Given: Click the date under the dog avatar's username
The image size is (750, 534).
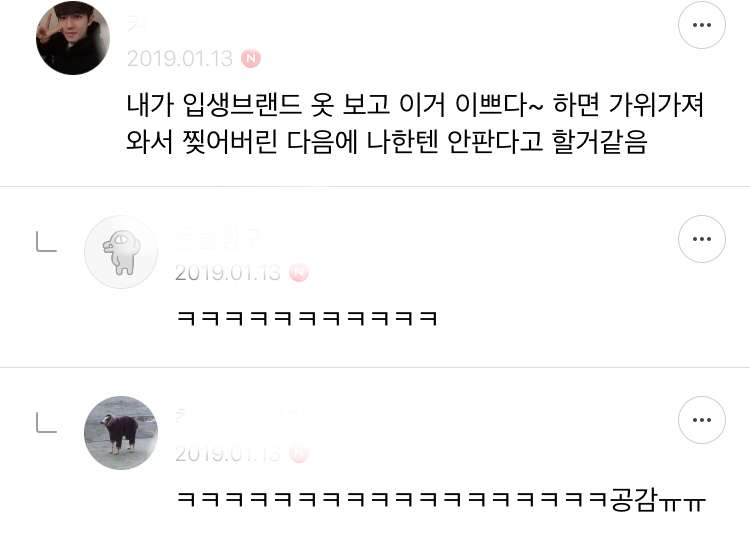Looking at the screenshot, I should tap(227, 454).
